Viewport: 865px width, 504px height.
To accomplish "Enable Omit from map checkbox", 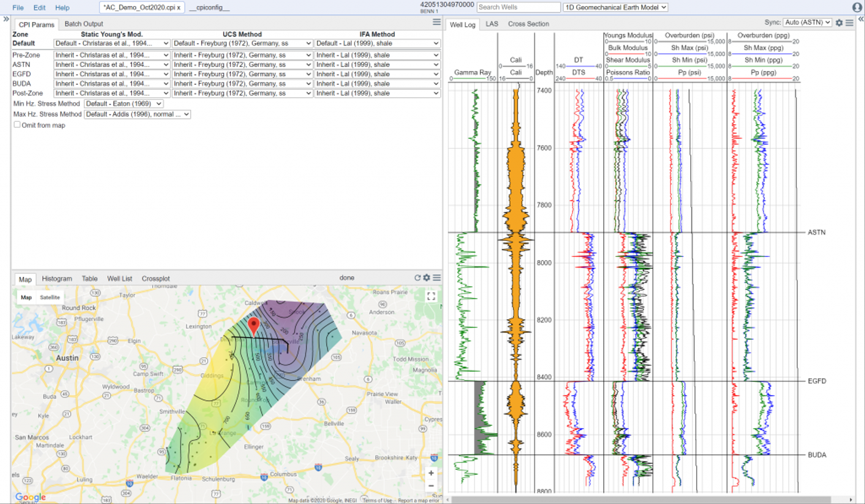I will (x=17, y=125).
